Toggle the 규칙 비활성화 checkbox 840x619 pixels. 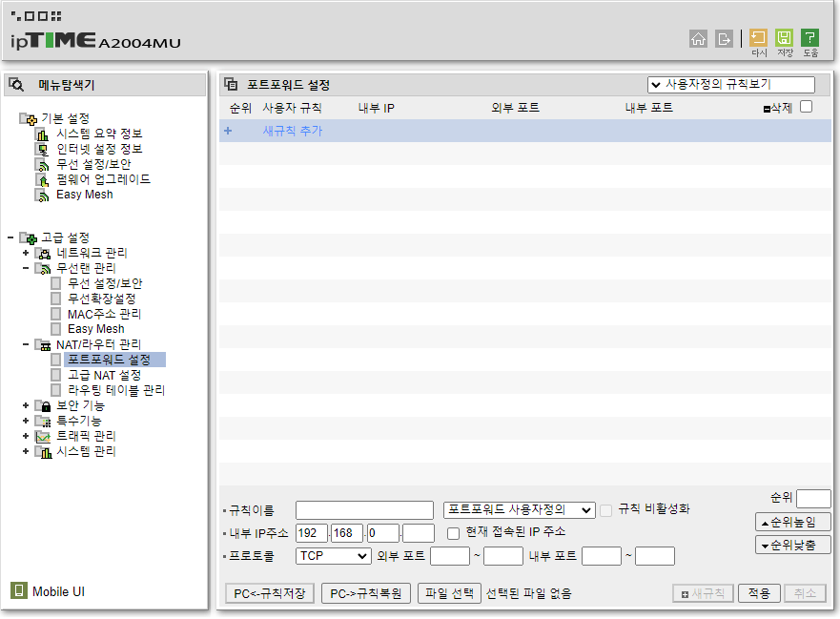coord(605,510)
